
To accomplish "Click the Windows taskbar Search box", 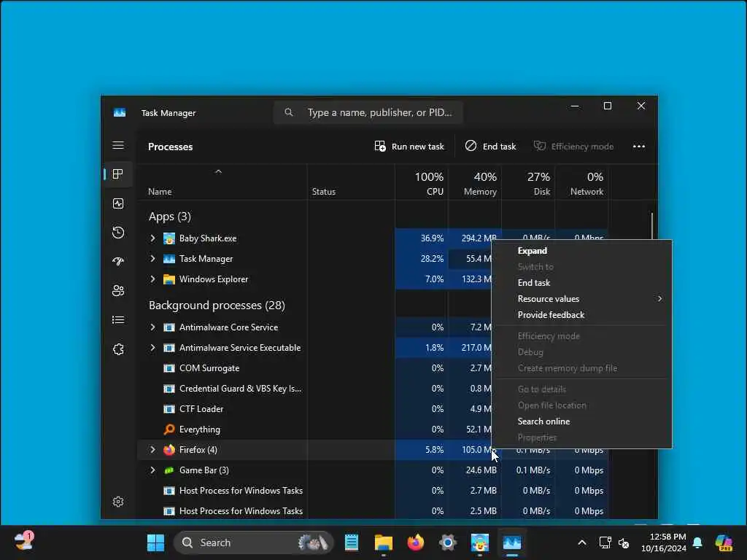I will (x=253, y=542).
